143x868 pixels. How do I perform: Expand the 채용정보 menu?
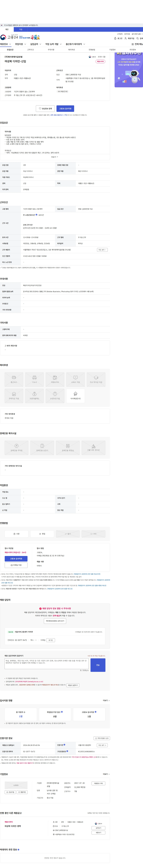coord(6,44)
